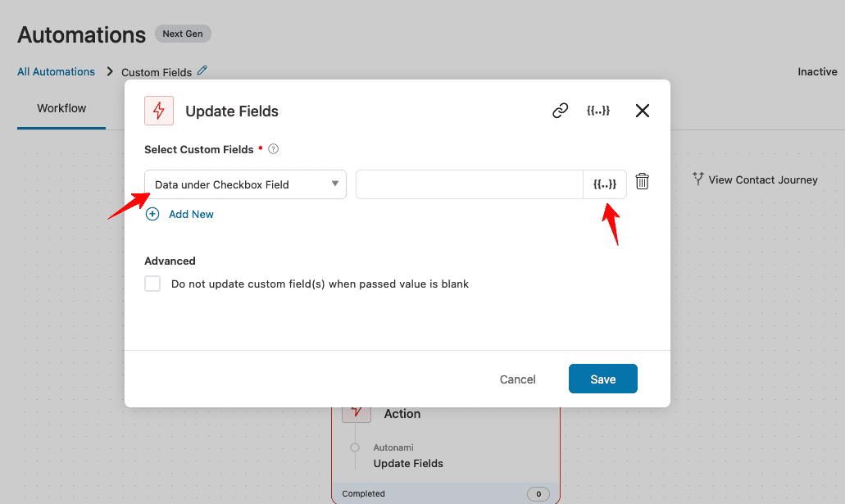Enable 'Do not update custom field(s) when blank'
Screen dimensions: 845x504
(152, 284)
